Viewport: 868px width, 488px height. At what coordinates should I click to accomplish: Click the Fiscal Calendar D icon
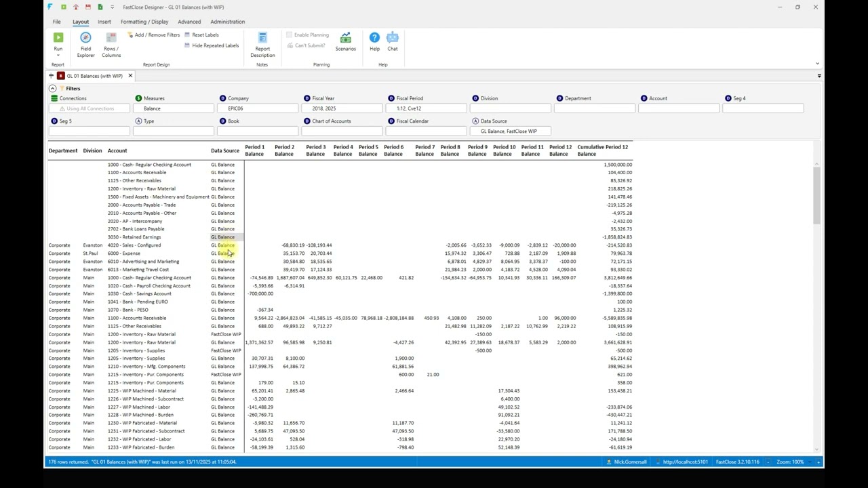click(391, 121)
